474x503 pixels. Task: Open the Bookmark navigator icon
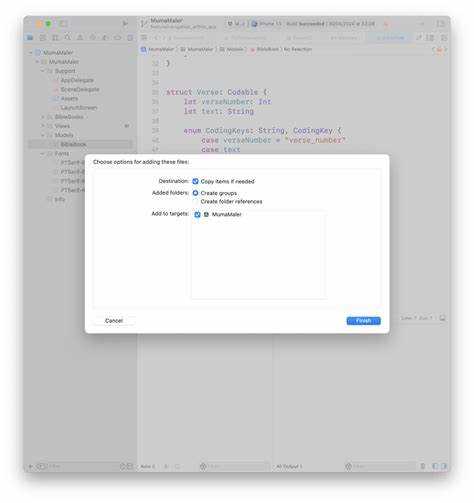(55, 38)
